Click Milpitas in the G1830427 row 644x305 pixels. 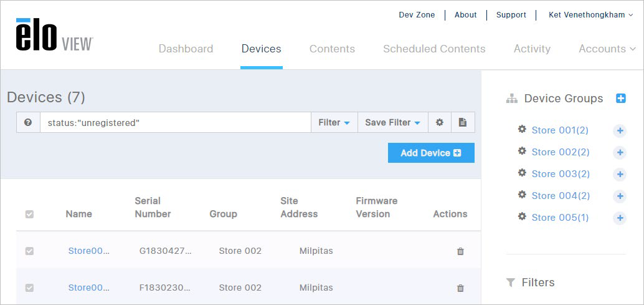(x=316, y=251)
